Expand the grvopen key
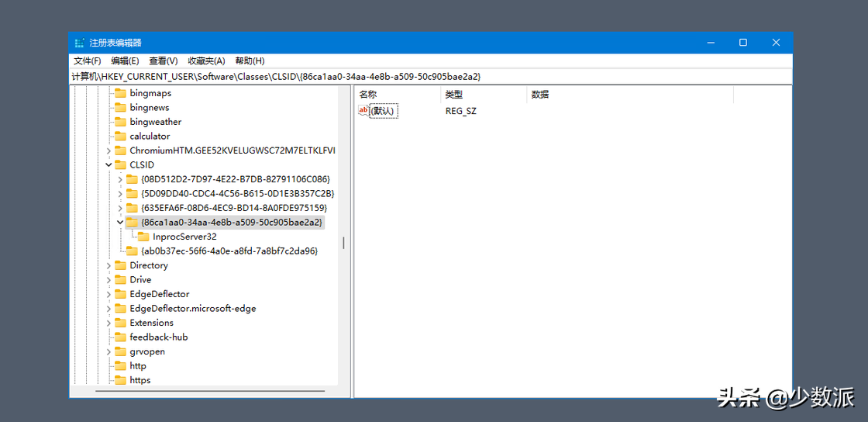Screen dimensions: 868x422 tap(108, 351)
